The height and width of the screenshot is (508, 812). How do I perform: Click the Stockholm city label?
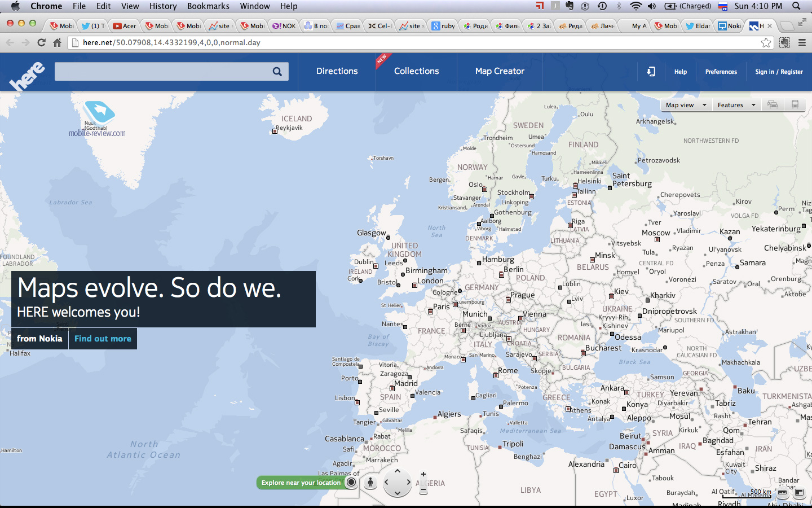click(514, 192)
